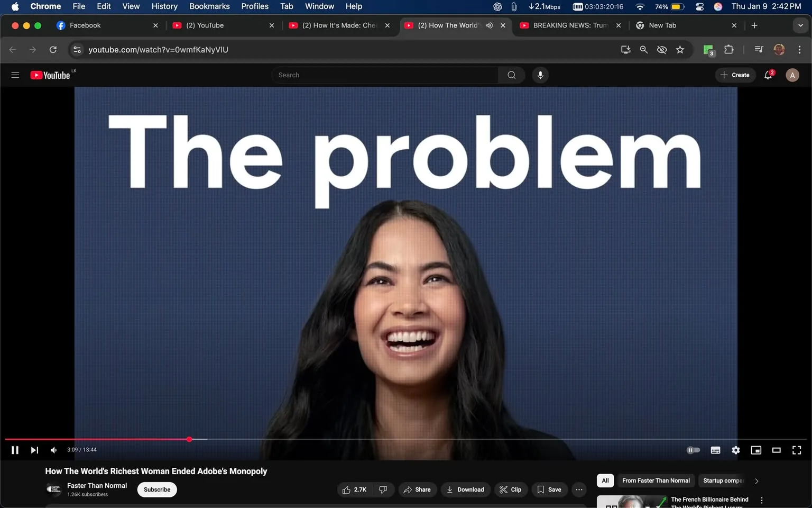Click the YouTube logo to go home
This screenshot has width=812, height=508.
50,75
